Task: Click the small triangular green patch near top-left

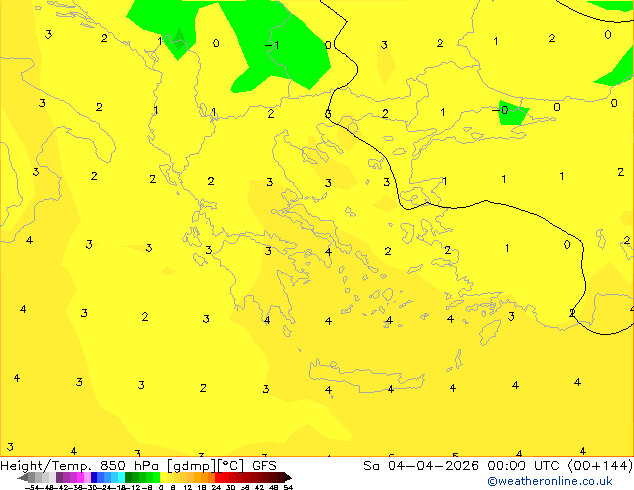Action: click(x=177, y=43)
